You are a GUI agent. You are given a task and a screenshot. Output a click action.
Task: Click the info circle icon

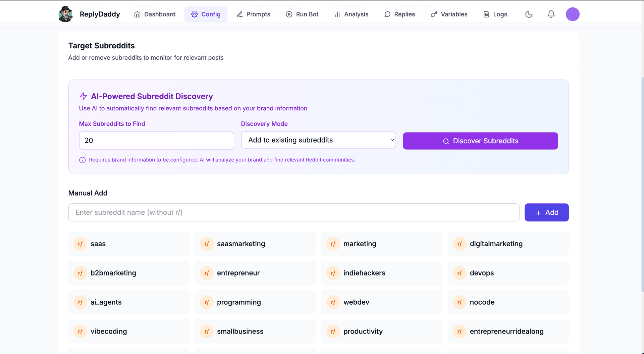coord(82,160)
